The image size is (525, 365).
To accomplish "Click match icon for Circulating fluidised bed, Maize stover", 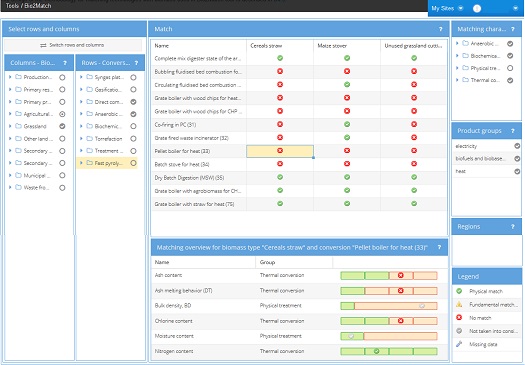I will coord(347,84).
